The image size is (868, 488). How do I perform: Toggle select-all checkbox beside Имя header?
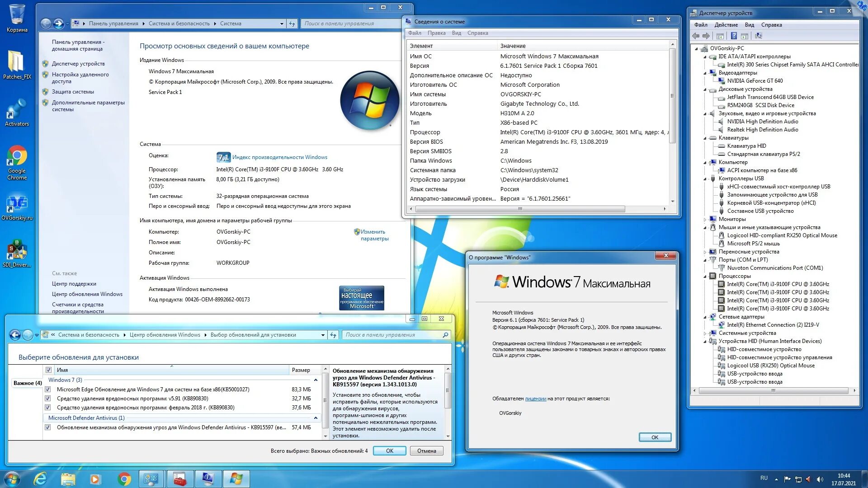coord(49,370)
